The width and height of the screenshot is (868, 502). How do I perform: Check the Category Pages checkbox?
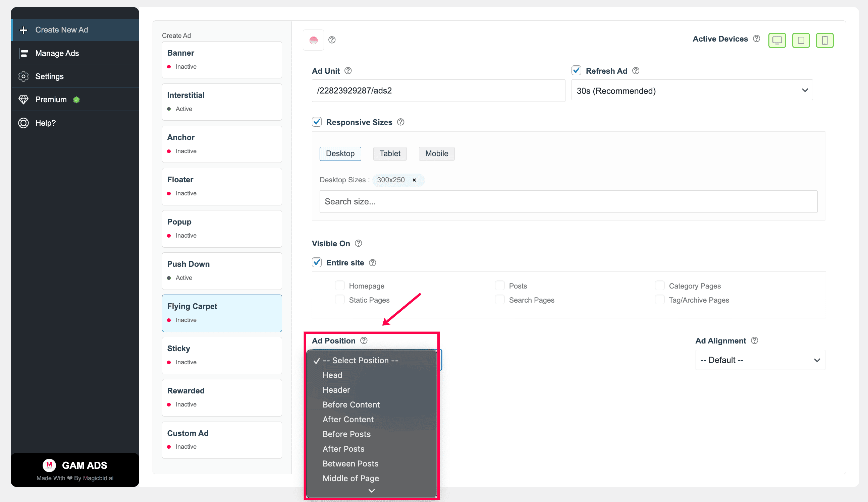[x=660, y=286]
